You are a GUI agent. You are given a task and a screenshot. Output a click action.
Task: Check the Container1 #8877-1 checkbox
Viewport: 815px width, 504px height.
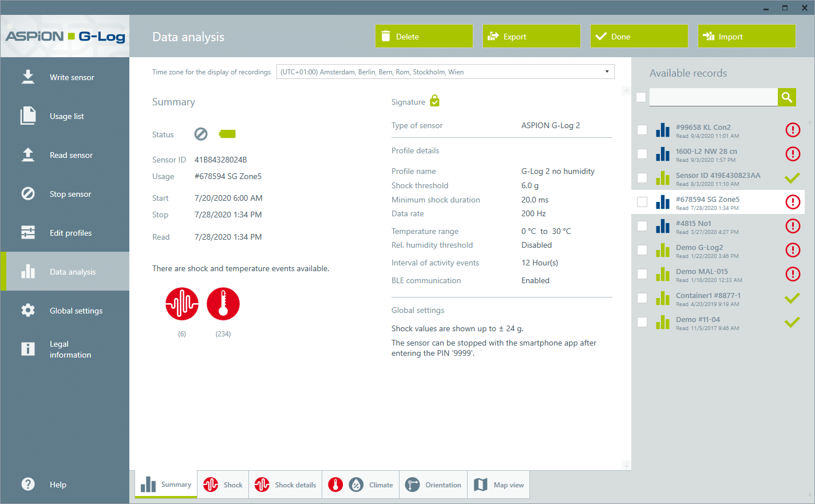click(x=642, y=298)
